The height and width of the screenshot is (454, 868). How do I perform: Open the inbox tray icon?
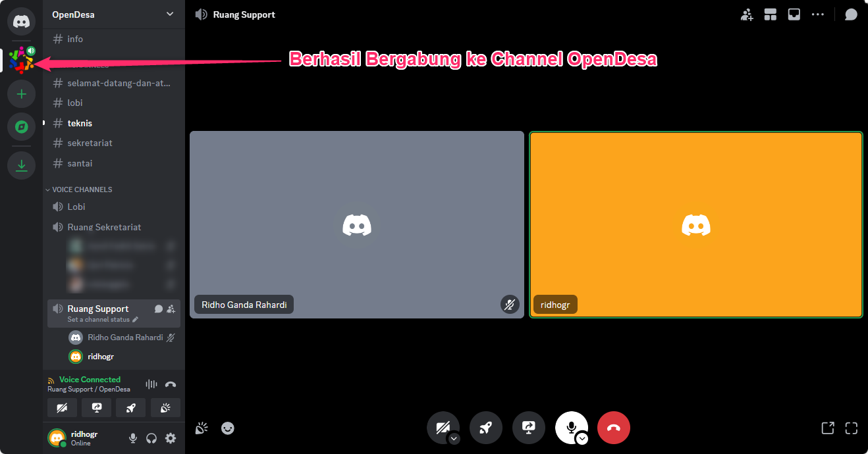794,14
